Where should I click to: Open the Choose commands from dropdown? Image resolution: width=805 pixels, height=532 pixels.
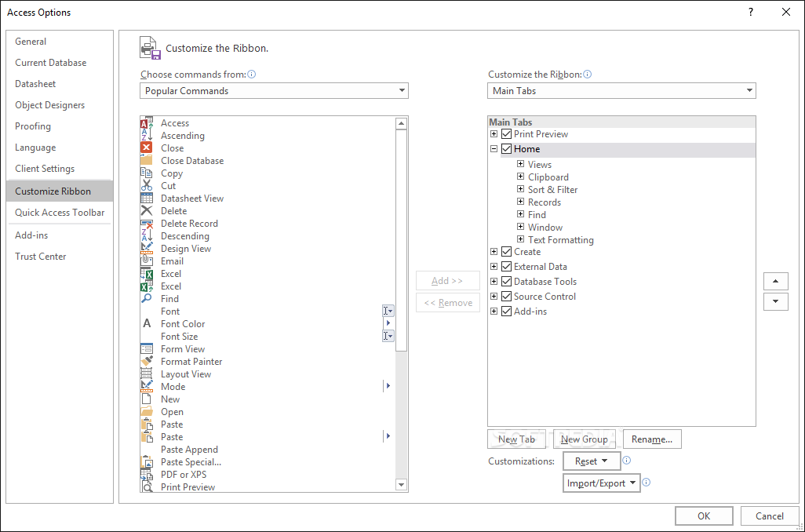point(274,91)
